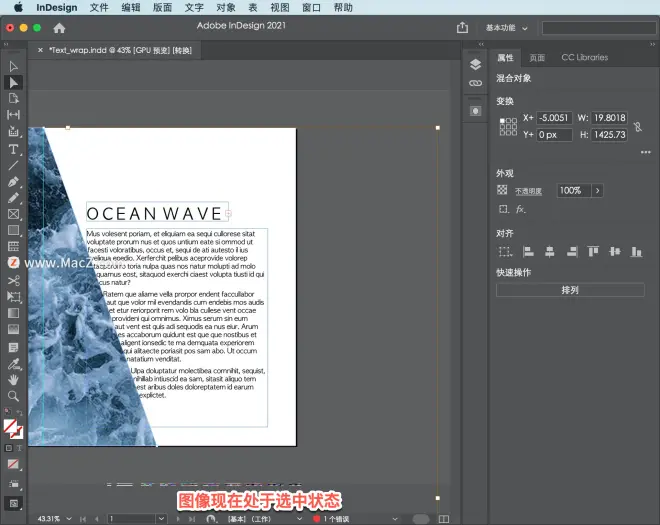
Task: Reset default fill and stroke
Action: click(x=8, y=412)
